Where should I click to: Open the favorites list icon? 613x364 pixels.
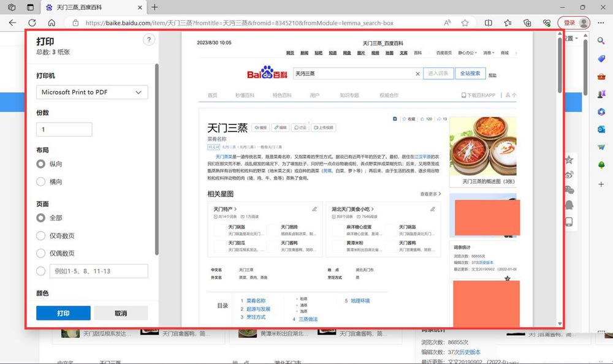pos(508,23)
